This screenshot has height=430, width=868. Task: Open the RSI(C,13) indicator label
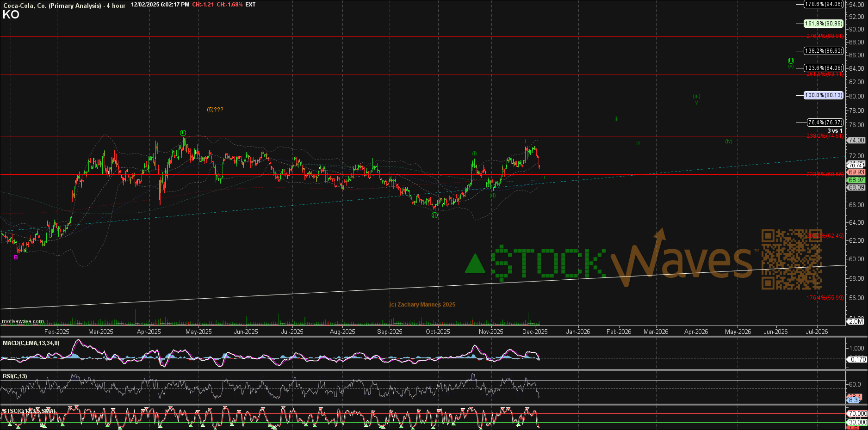[15, 376]
